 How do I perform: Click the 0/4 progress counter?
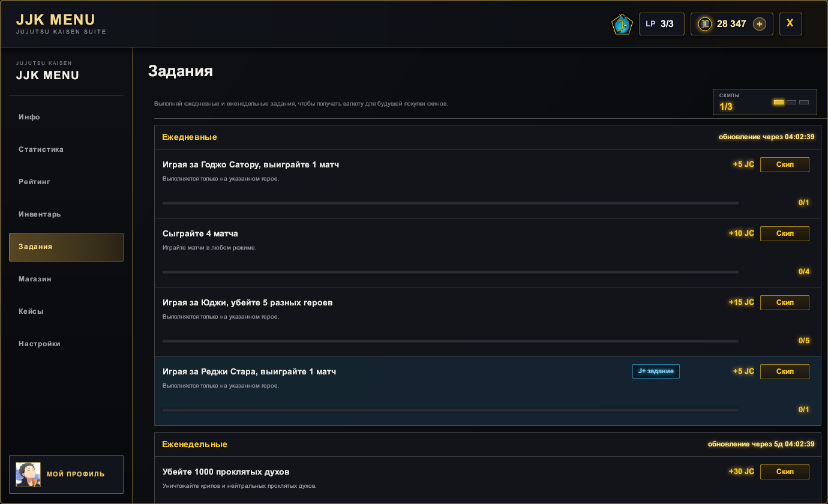tap(804, 272)
